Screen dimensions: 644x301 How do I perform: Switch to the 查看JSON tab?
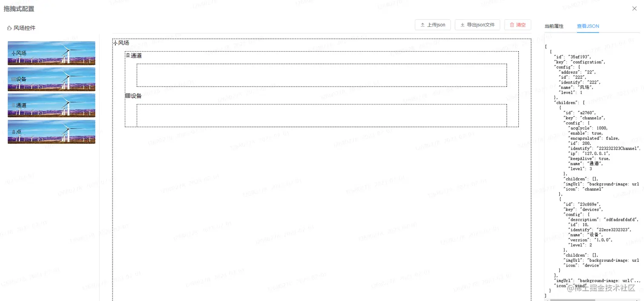588,26
